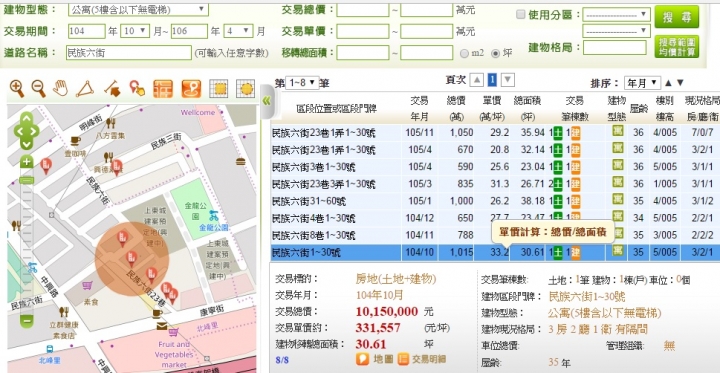Click building 建 icon in 民族六街31~60號 row

[575, 201]
